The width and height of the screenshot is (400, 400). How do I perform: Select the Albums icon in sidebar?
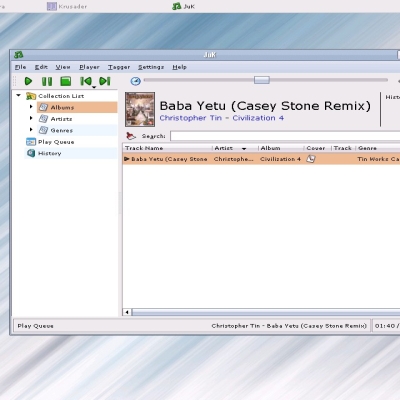(43, 107)
